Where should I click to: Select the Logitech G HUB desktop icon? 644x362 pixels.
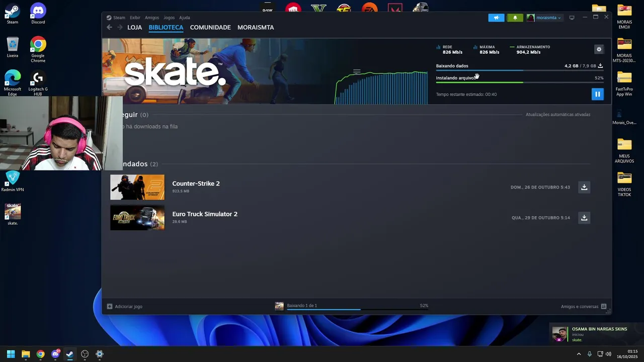tap(38, 83)
